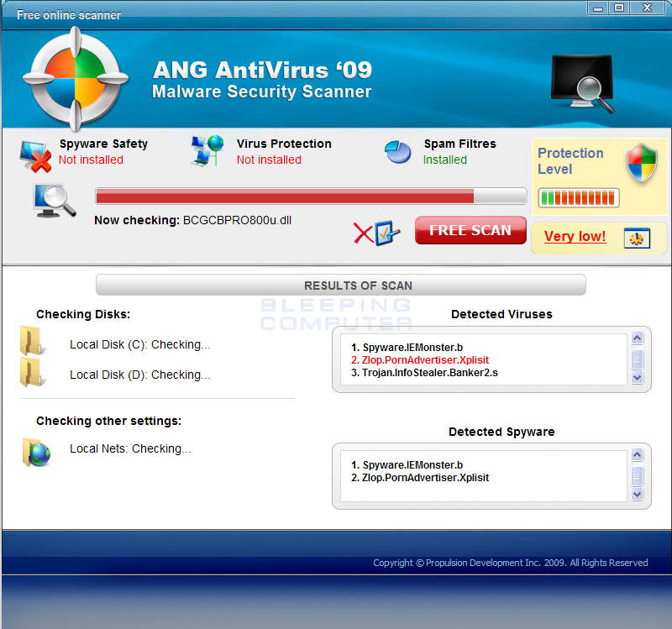This screenshot has width=672, height=629.
Task: Click Local Disk (D): Checking... text
Action: click(140, 375)
